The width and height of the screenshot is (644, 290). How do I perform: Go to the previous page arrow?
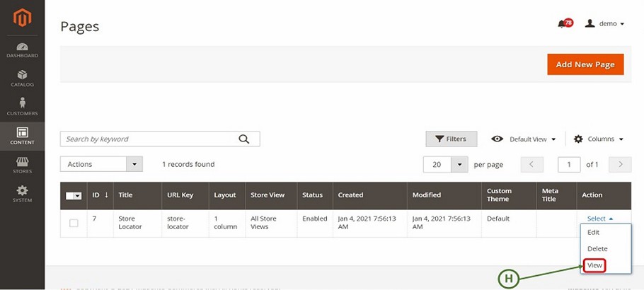click(531, 164)
